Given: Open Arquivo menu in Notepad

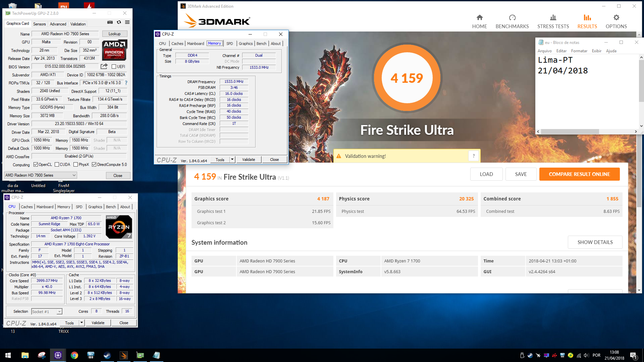Looking at the screenshot, I should (x=544, y=51).
